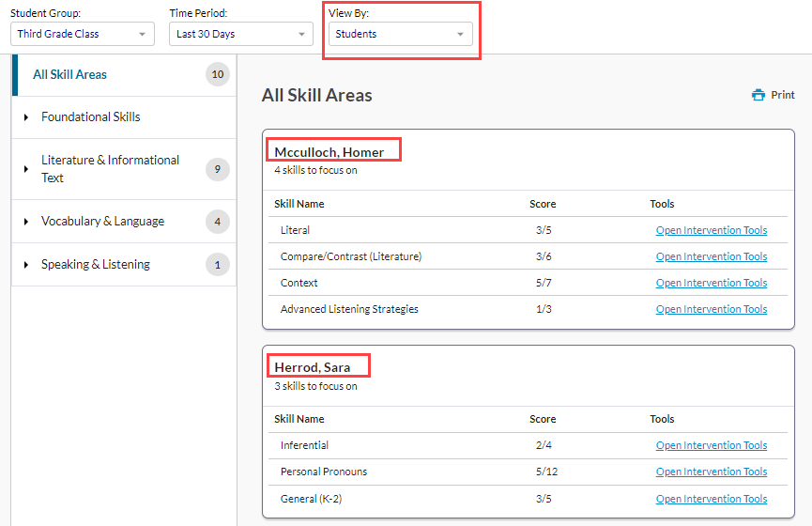Open Intervention Tools for Context skill
This screenshot has width=812, height=526.
point(712,283)
